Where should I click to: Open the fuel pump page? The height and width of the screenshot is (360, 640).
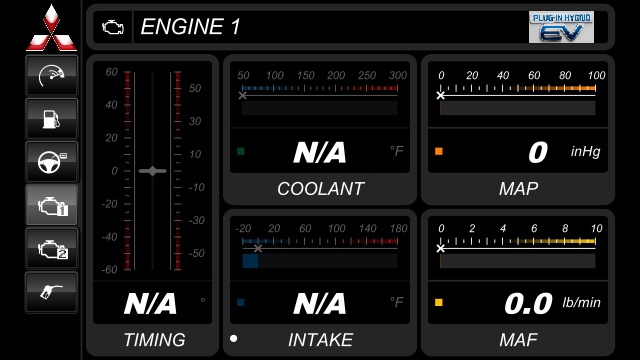click(x=51, y=119)
